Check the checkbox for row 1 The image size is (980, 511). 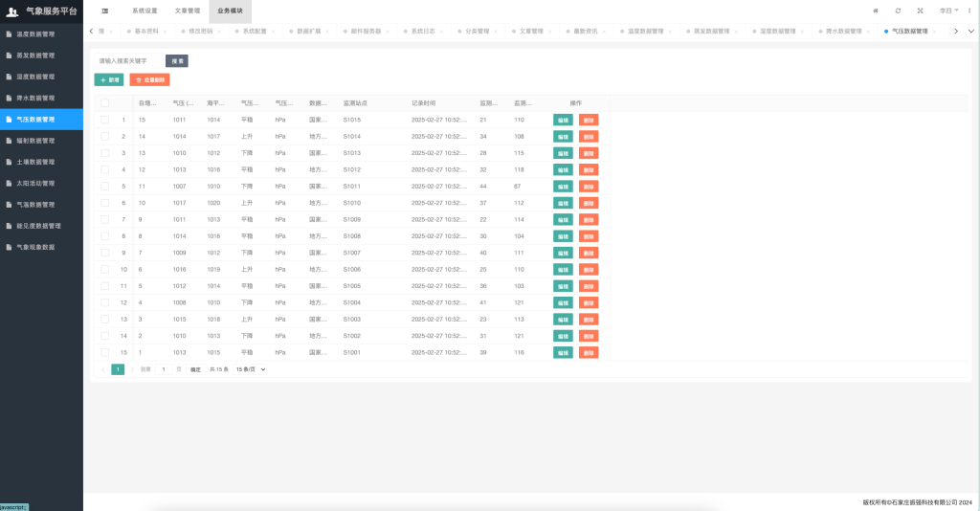105,121
